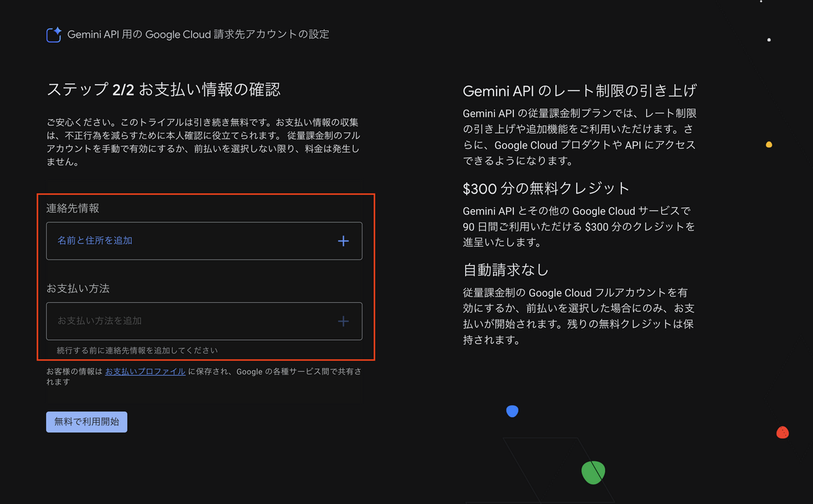This screenshot has height=504, width=813.
Task: Click the blue circle graphic near the bottom
Action: (x=512, y=411)
